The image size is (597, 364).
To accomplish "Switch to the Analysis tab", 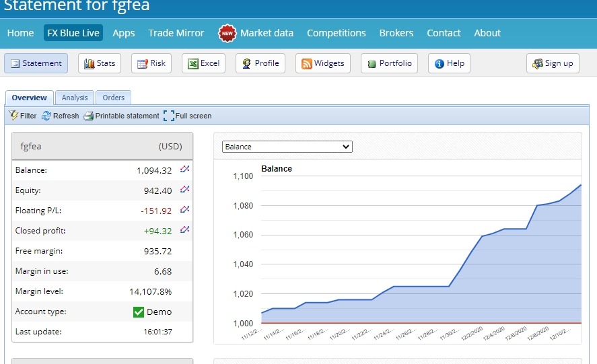I will [75, 98].
